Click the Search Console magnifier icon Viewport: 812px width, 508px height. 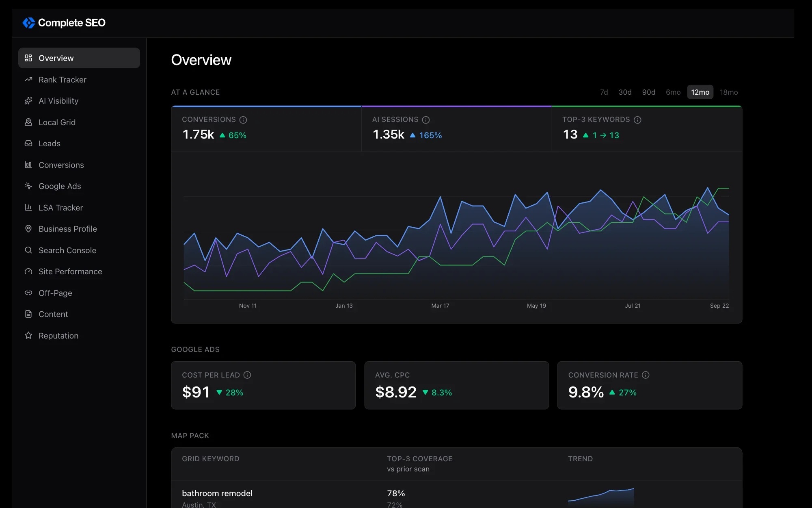click(x=28, y=250)
